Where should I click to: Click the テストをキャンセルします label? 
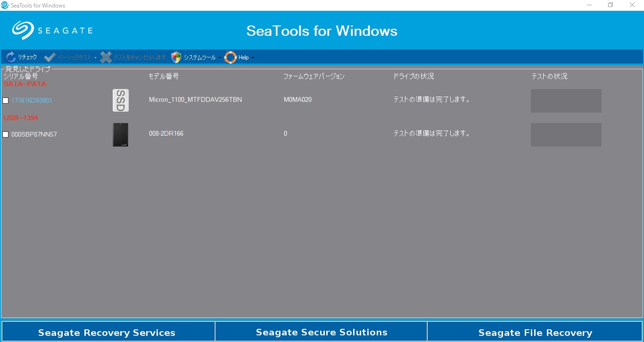point(140,57)
